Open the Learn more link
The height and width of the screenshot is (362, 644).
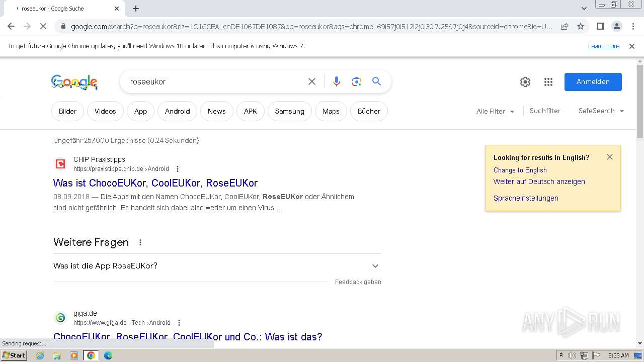coord(604,46)
